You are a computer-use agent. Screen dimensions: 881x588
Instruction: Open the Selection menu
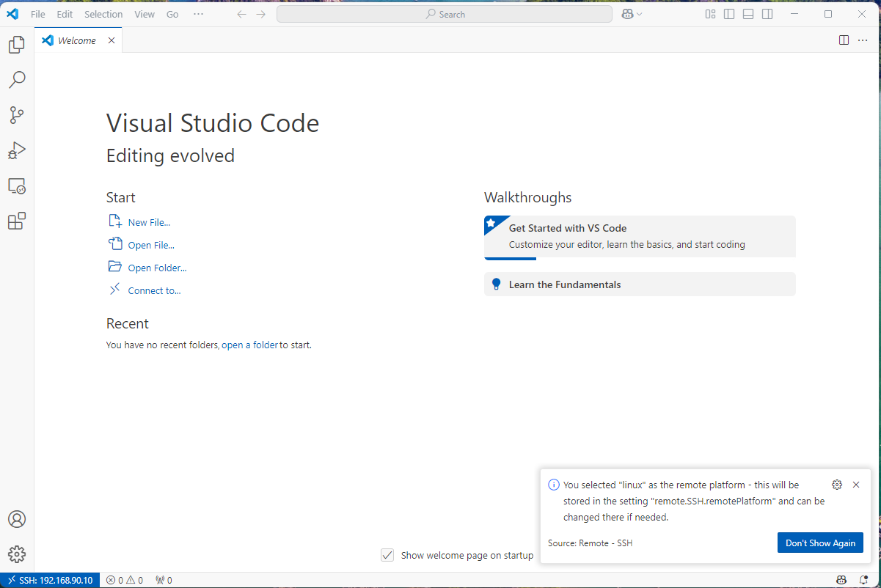[x=103, y=14]
